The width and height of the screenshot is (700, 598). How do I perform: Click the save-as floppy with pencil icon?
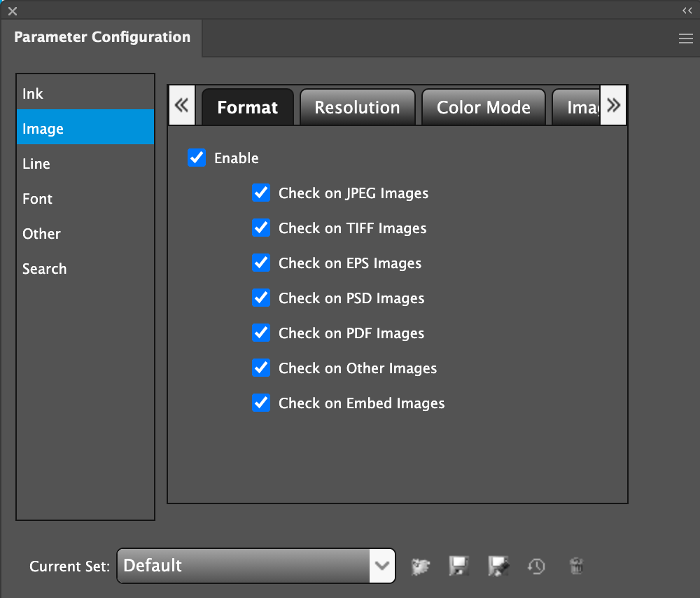click(x=498, y=566)
